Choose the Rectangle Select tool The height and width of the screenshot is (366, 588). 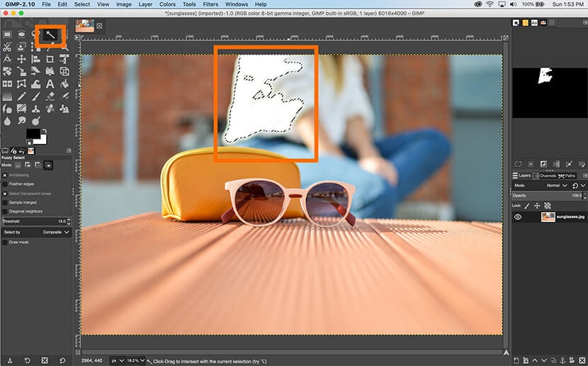6,34
